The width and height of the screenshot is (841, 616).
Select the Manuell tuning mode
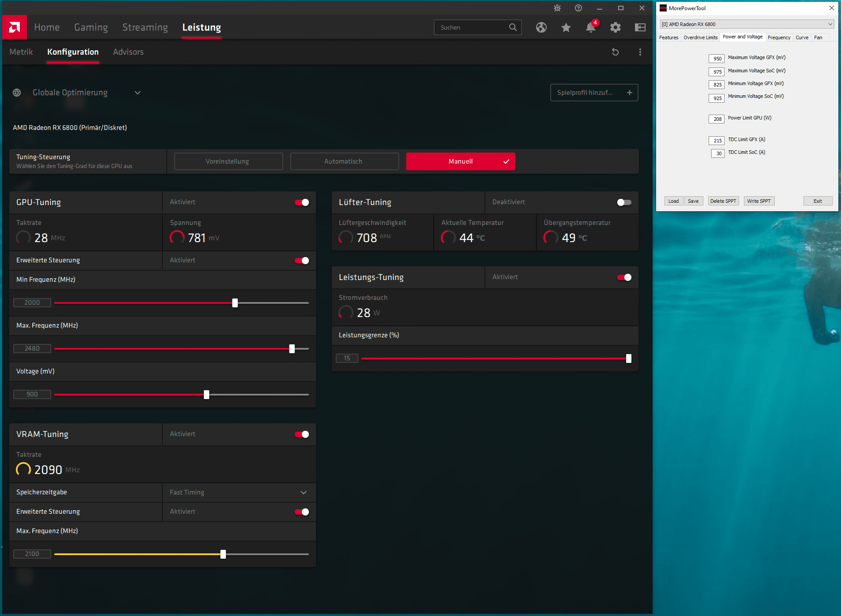(461, 161)
